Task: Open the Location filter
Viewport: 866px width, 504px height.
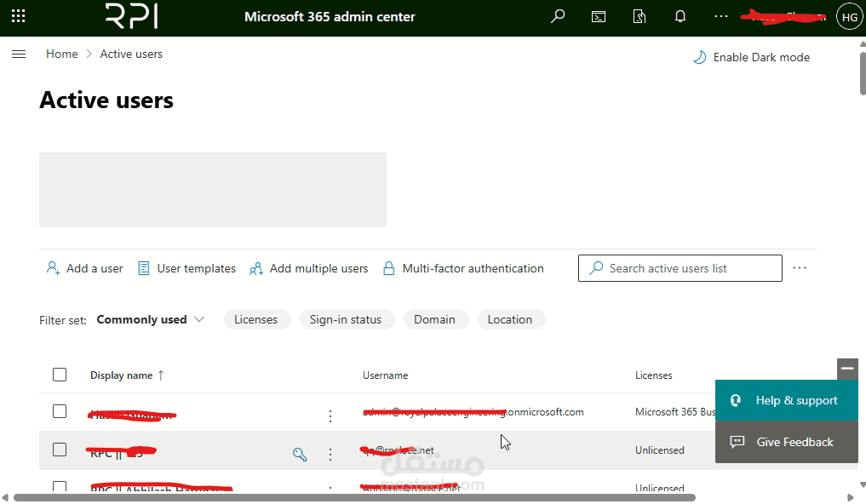Action: point(511,319)
